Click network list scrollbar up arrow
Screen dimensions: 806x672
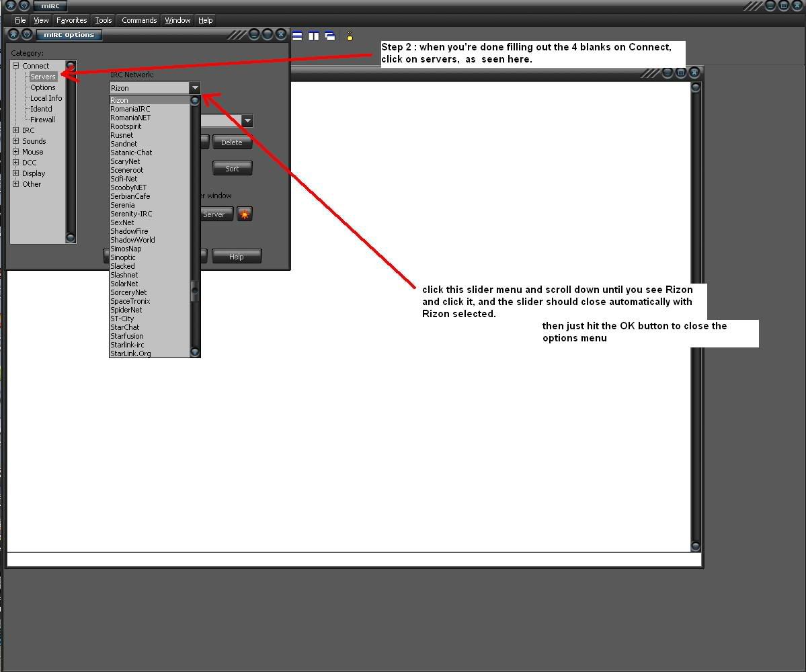point(195,101)
